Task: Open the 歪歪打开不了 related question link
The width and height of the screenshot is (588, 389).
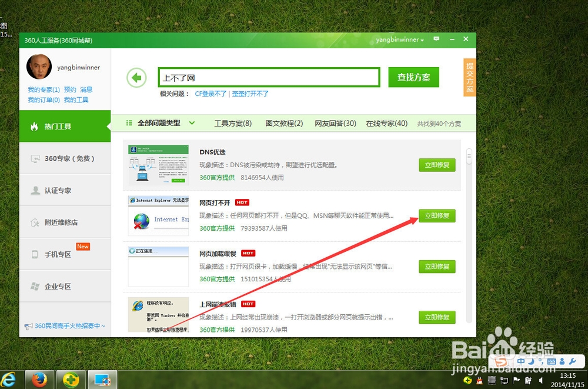Action: pos(250,94)
